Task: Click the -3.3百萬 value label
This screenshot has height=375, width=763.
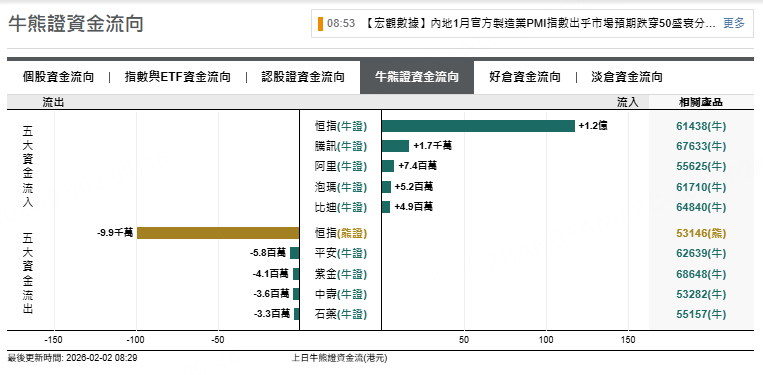Action: (x=272, y=314)
